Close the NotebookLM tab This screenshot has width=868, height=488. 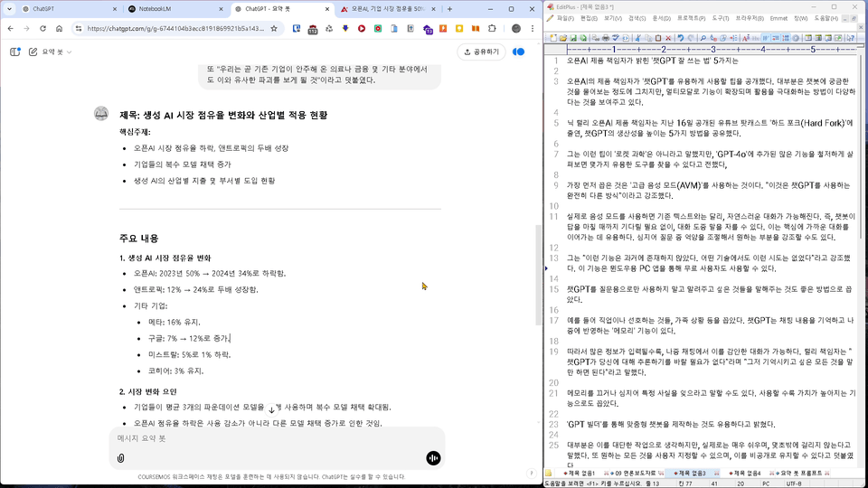221,9
